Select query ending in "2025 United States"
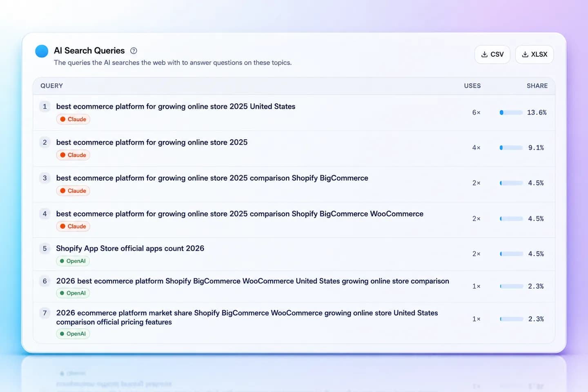The image size is (588, 392). click(x=176, y=107)
